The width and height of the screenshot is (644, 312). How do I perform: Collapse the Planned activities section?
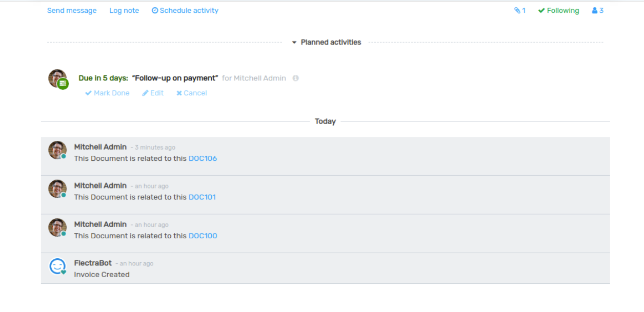pos(326,43)
